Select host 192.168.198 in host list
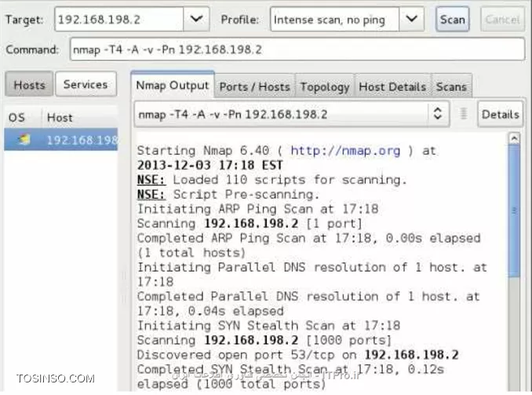 (x=61, y=139)
